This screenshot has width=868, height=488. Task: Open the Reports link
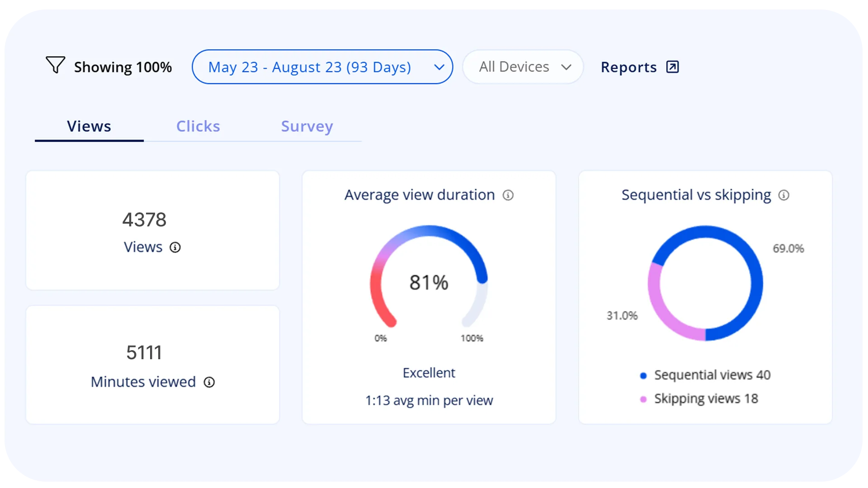[628, 67]
